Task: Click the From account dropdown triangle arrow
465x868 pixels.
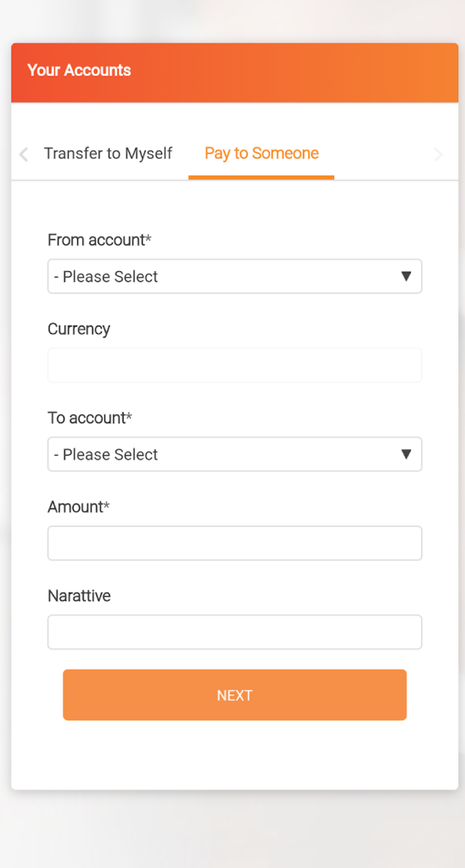Action: (406, 276)
